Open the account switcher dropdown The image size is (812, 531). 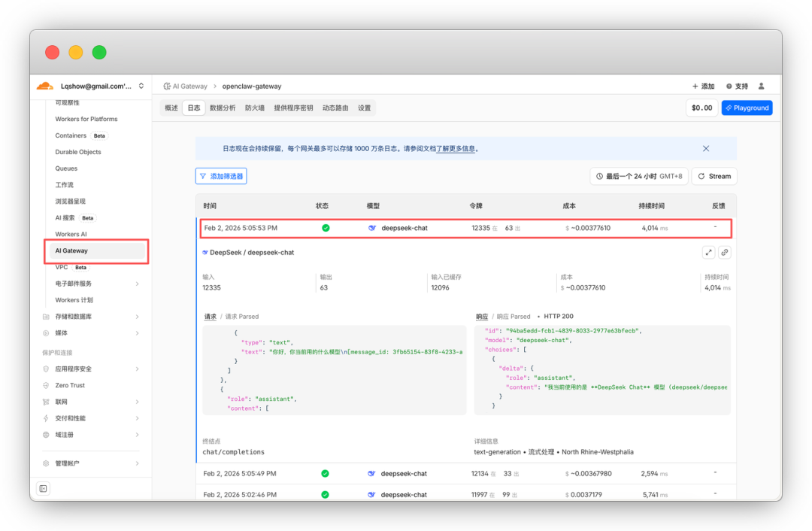(141, 86)
